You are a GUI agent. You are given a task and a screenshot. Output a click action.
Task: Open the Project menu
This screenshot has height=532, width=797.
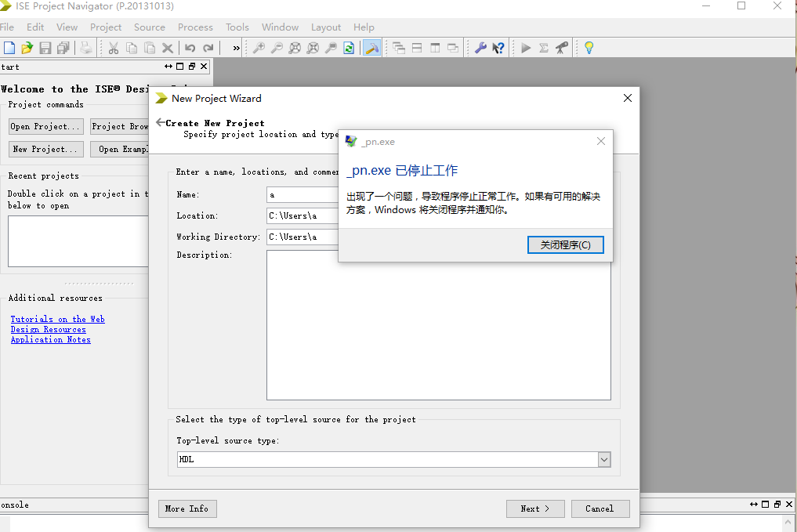pyautogui.click(x=106, y=27)
